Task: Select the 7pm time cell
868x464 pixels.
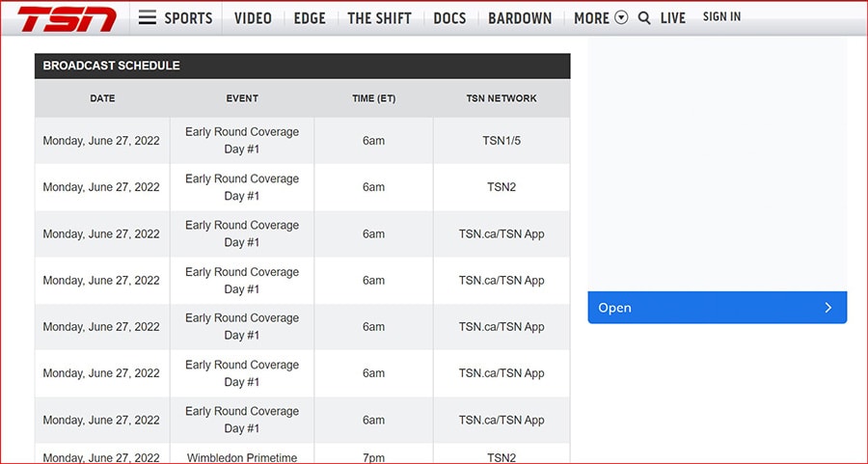Action: pyautogui.click(x=373, y=453)
